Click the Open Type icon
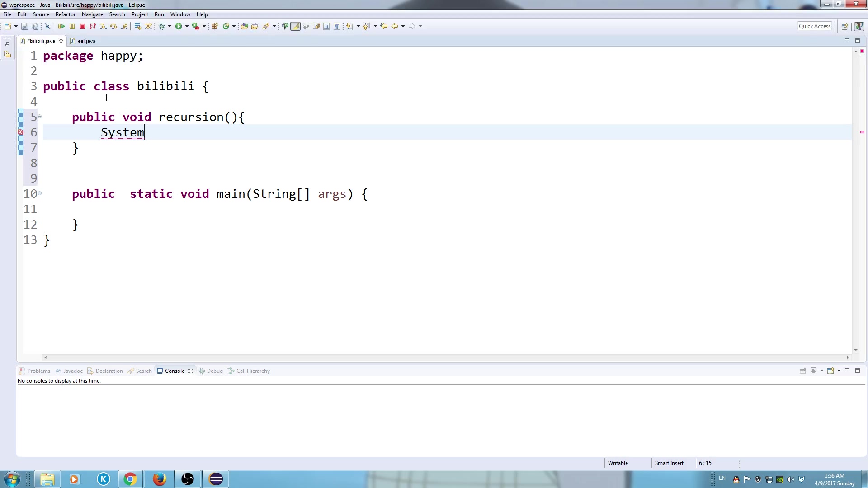868x488 pixels. [244, 27]
